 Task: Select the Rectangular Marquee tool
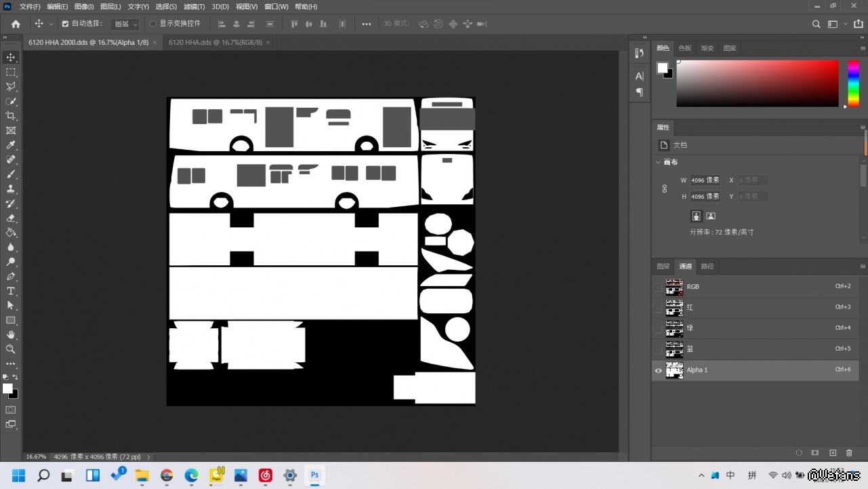point(11,72)
